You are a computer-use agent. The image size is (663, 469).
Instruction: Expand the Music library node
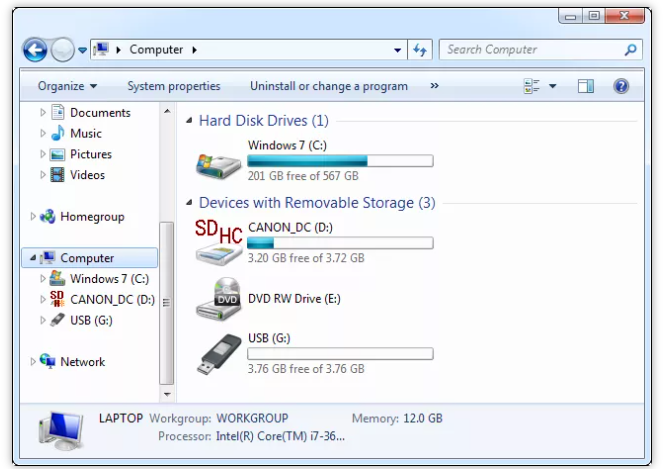[x=43, y=133]
